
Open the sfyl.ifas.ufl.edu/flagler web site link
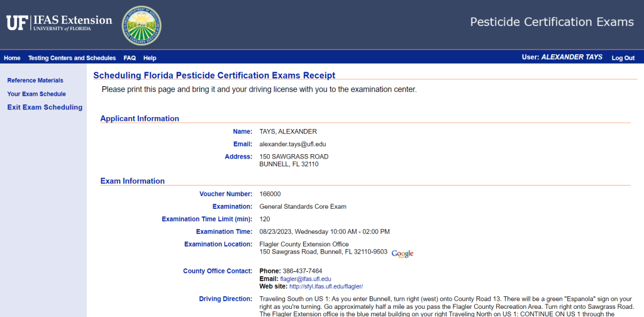point(326,286)
